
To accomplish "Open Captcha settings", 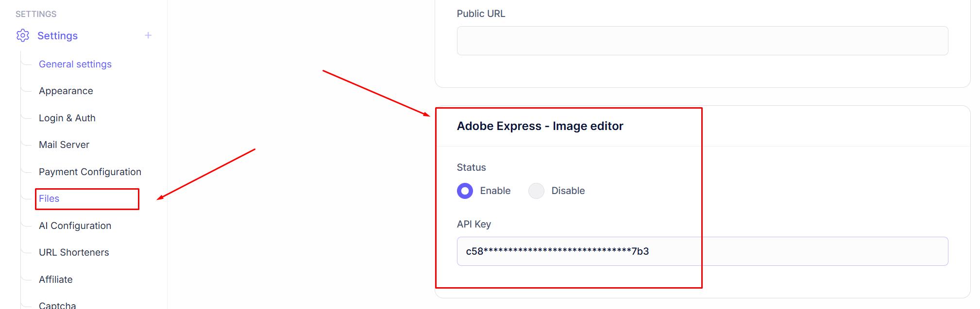I will pyautogui.click(x=57, y=305).
